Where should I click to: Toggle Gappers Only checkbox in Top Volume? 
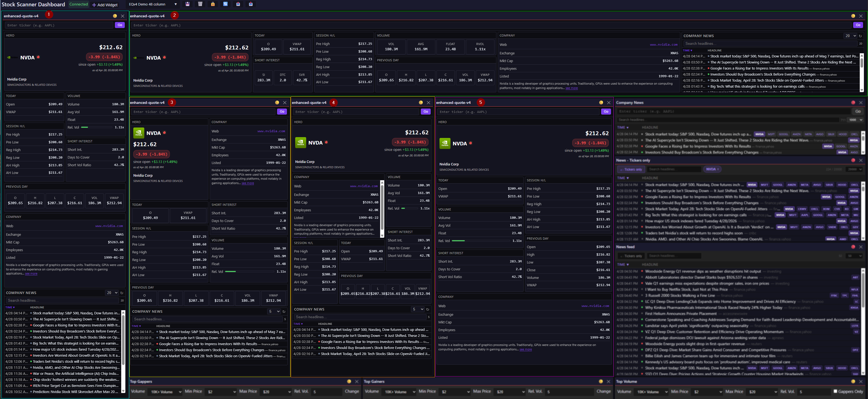835,391
